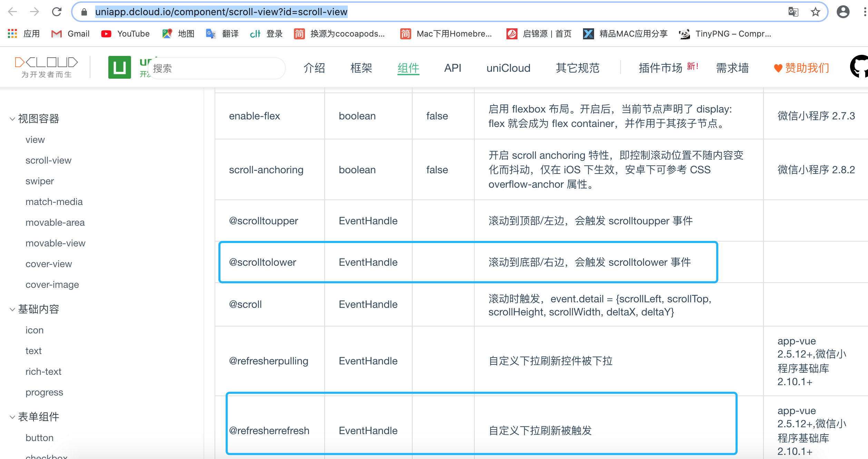Screen dimensions: 868x459
Task: Open the Chrome profile avatar icon
Action: pyautogui.click(x=843, y=12)
